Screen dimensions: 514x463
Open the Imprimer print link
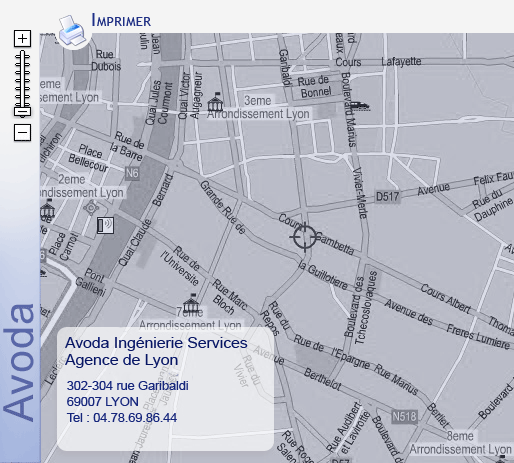(x=121, y=20)
